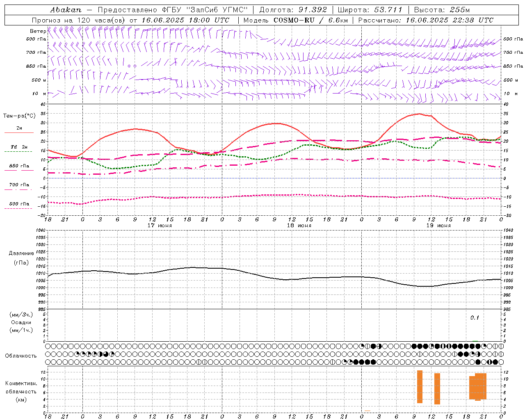The image size is (525, 420).
Task: Click the "Abakan" station name in header
Action: point(66,10)
